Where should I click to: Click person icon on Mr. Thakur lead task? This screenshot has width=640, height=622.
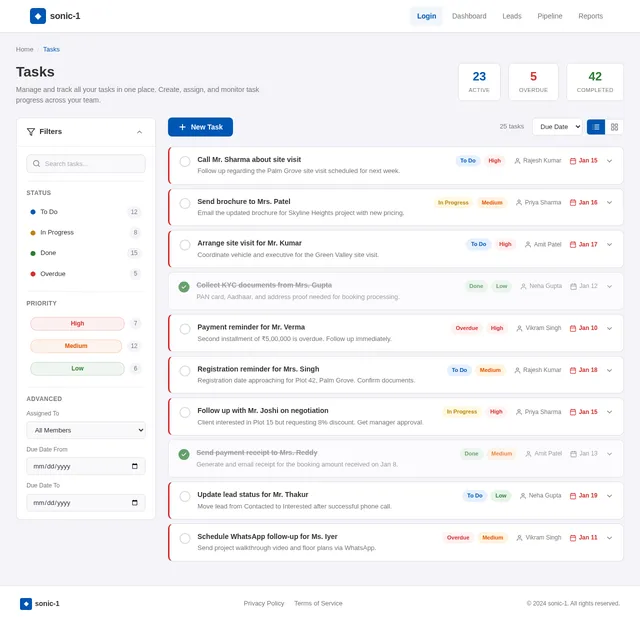coord(523,495)
